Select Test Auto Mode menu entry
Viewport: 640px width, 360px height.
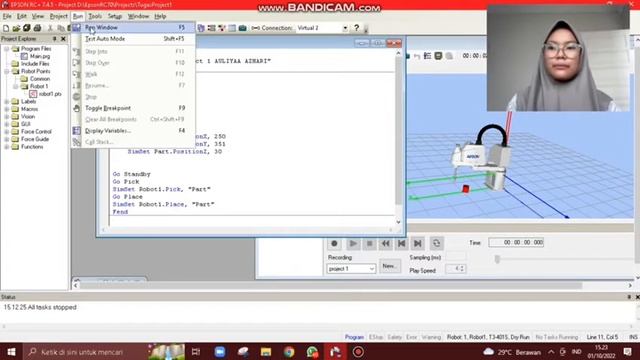pos(133,38)
